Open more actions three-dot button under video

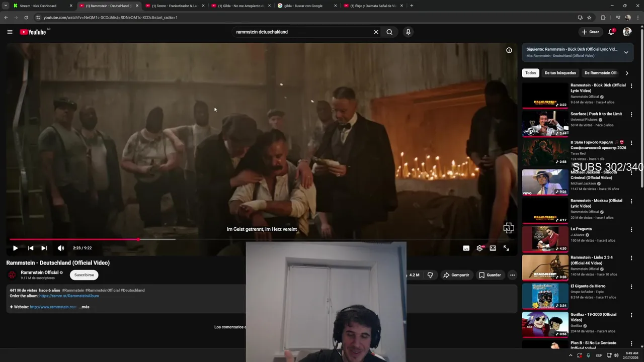[x=512, y=275]
